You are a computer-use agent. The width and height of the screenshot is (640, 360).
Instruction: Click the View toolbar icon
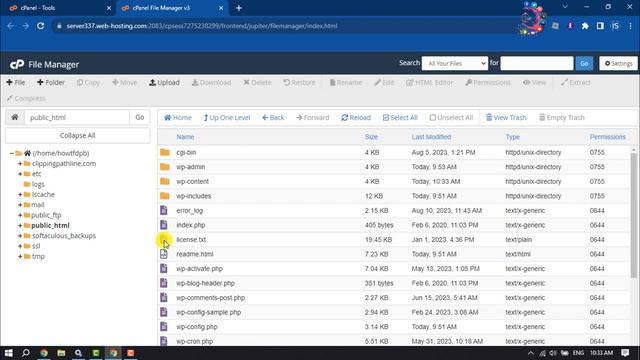[x=534, y=82]
